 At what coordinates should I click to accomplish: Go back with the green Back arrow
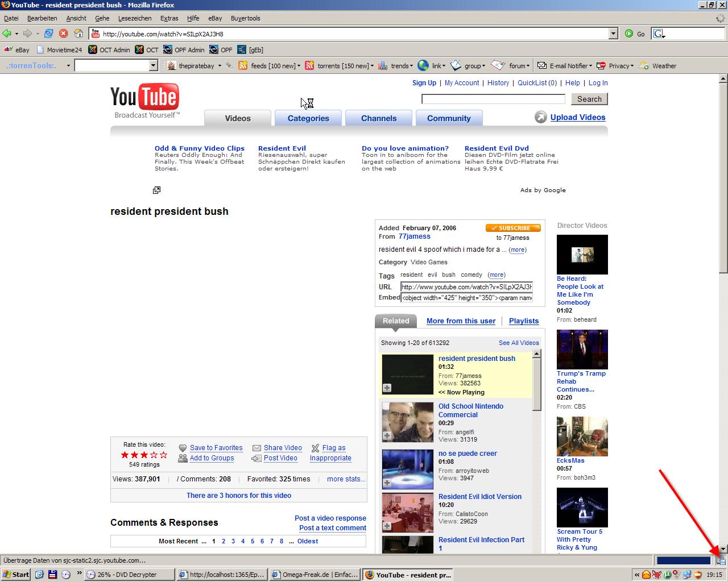coord(7,34)
